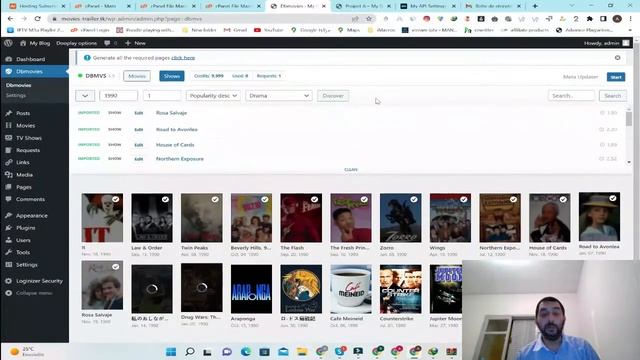
Task: Toggle the checkmark on Rosa Salvaje poster
Action: click(116, 267)
